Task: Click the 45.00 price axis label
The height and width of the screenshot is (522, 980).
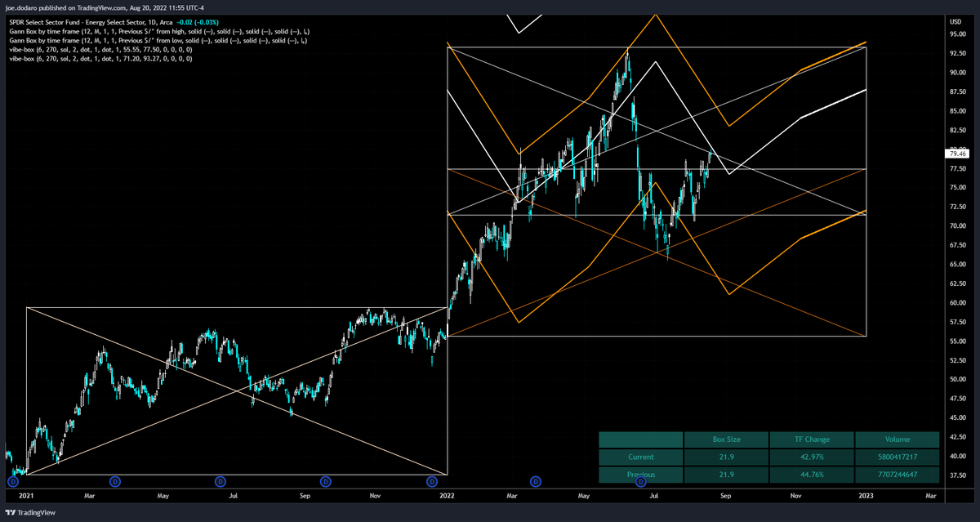Action: [957, 418]
